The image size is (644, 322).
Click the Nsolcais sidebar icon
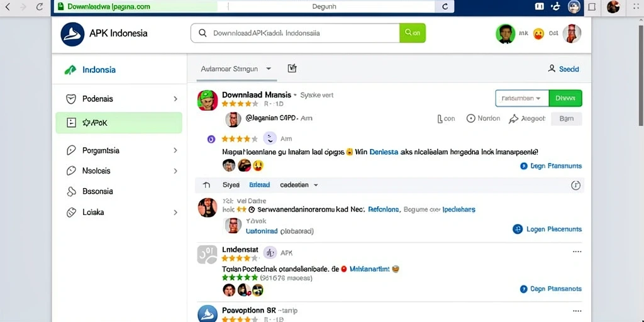(71, 171)
